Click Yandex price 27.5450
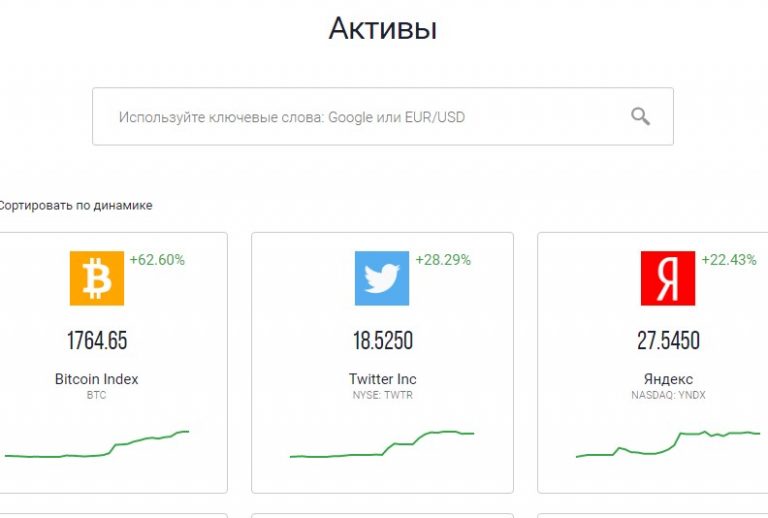The width and height of the screenshot is (768, 518). 669,340
